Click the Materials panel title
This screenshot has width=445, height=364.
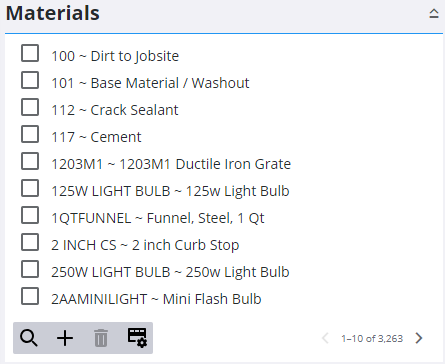(53, 13)
